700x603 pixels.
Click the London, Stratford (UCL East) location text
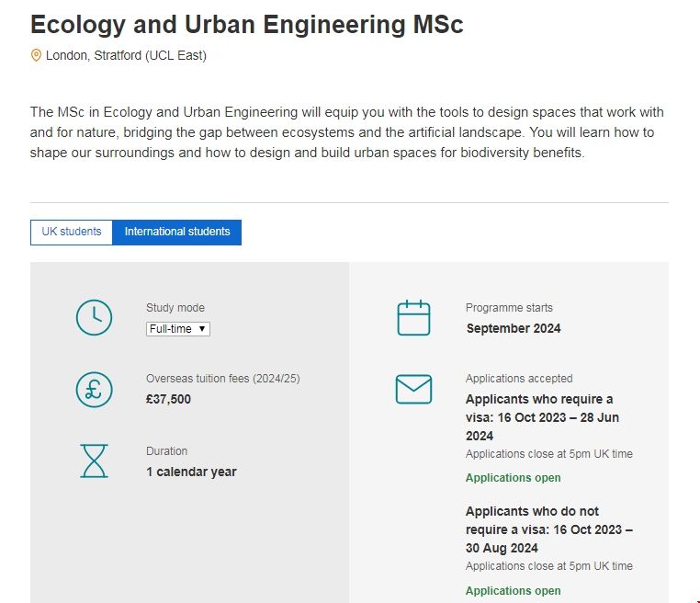click(126, 55)
